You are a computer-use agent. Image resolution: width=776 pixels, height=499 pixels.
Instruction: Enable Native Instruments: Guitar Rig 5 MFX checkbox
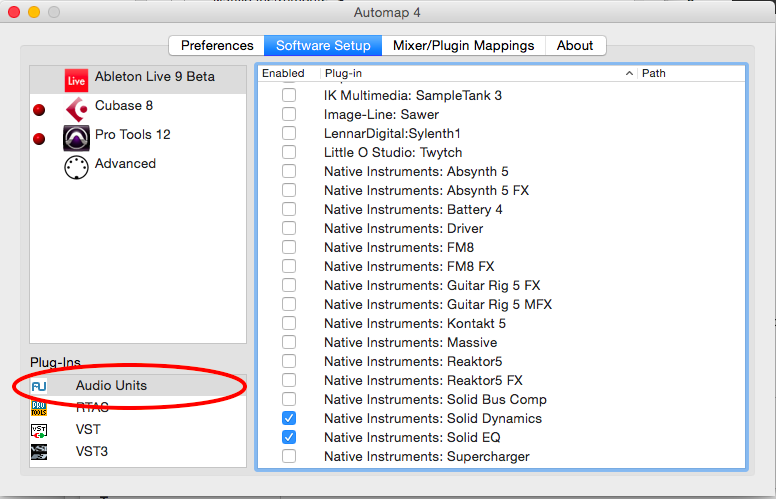(x=289, y=304)
